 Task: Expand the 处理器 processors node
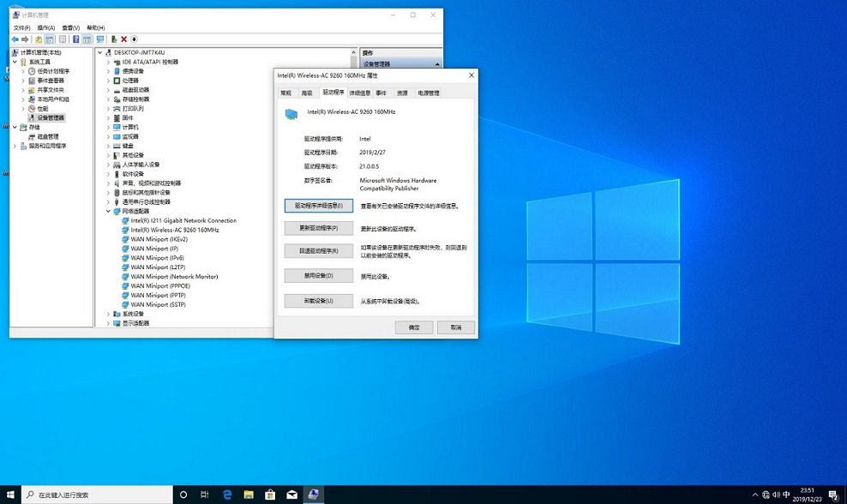point(109,81)
